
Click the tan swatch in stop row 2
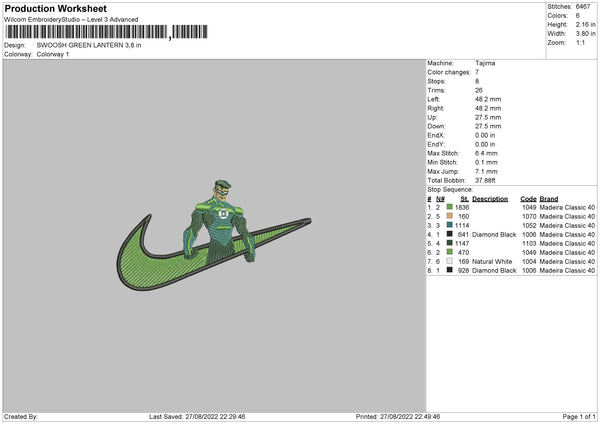(449, 216)
